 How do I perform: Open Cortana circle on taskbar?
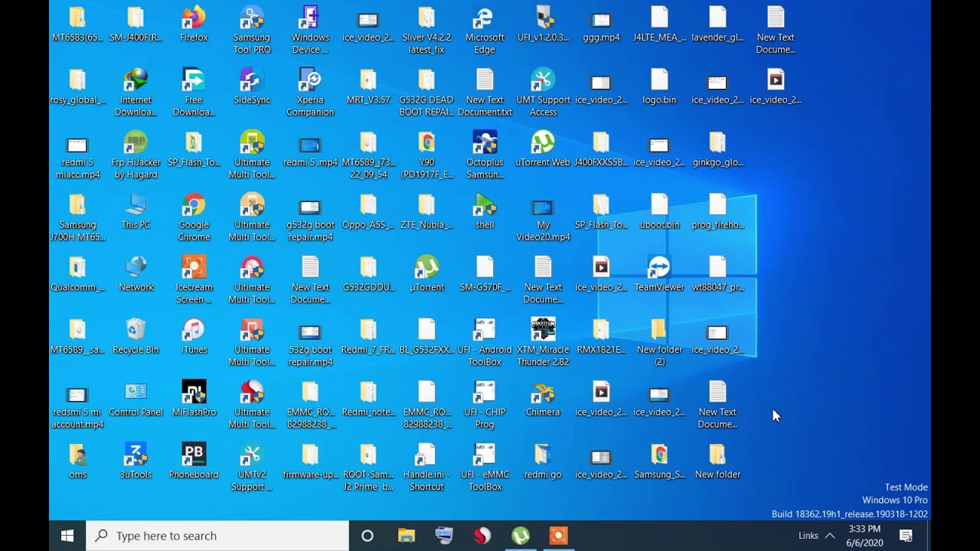tap(367, 536)
